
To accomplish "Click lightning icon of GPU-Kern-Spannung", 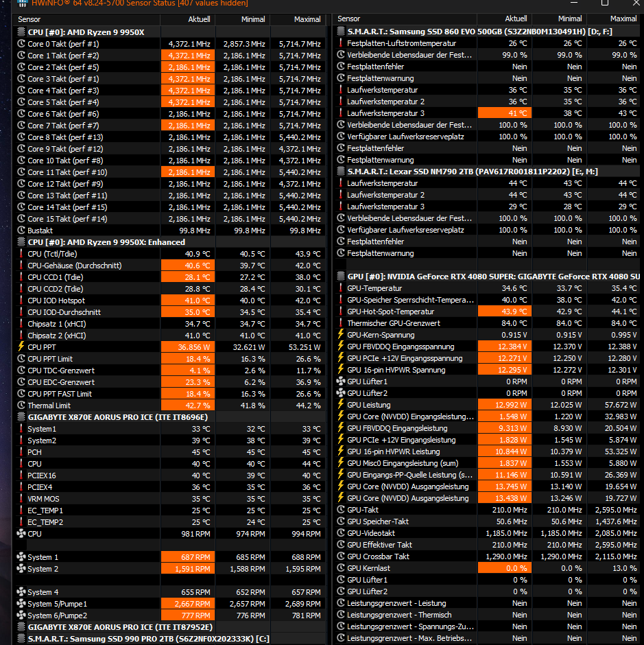I will [x=340, y=335].
